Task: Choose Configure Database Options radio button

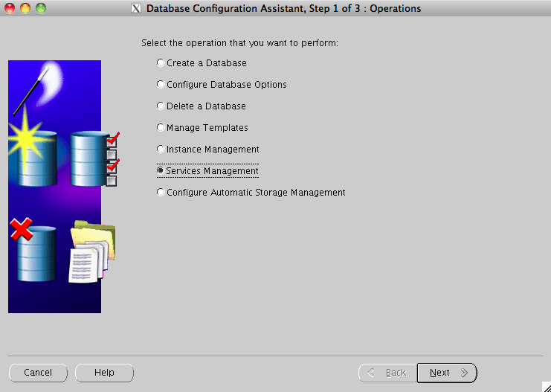Action: (x=161, y=85)
